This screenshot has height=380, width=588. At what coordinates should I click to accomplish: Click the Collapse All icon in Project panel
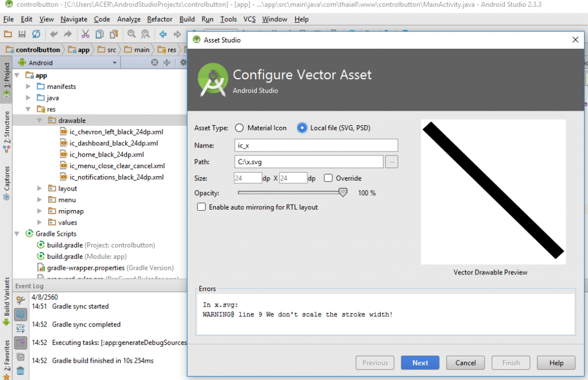(x=167, y=63)
